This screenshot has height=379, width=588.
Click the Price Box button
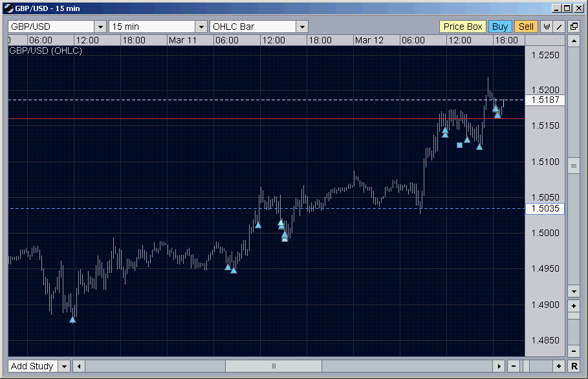click(463, 27)
